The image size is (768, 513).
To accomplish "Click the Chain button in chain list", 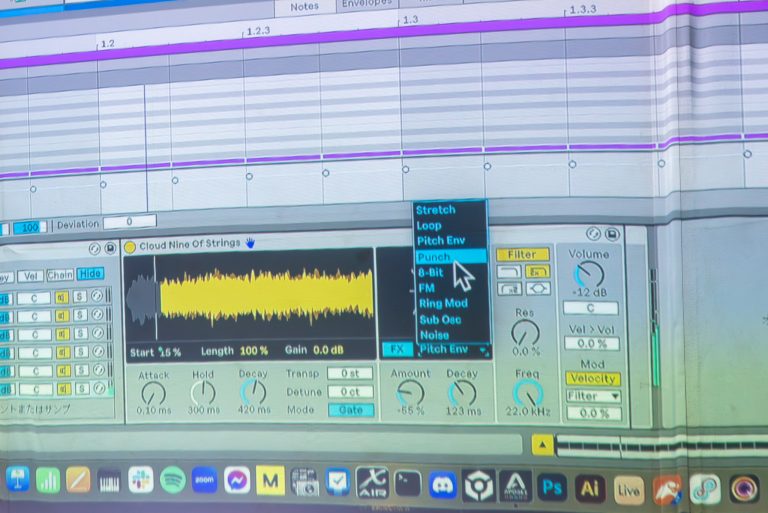I will (x=60, y=274).
